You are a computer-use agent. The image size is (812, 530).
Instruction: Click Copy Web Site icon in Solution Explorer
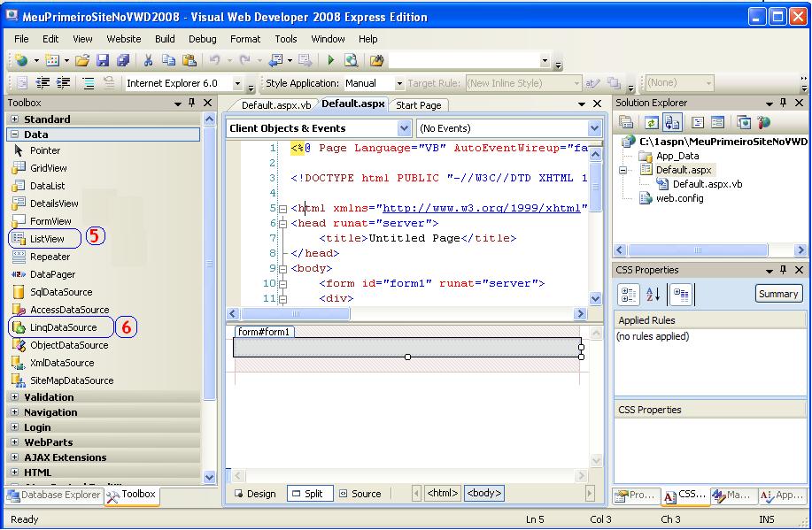pos(744,123)
